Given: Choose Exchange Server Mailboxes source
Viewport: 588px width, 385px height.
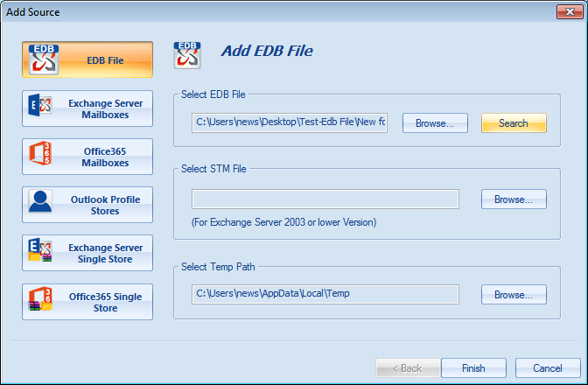Looking at the screenshot, I should click(x=87, y=108).
